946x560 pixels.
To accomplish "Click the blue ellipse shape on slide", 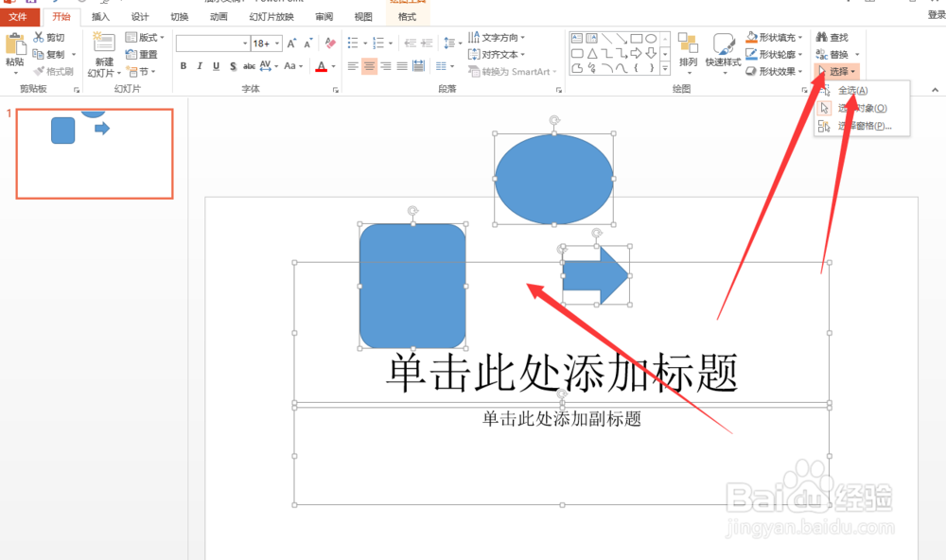I will click(x=553, y=179).
